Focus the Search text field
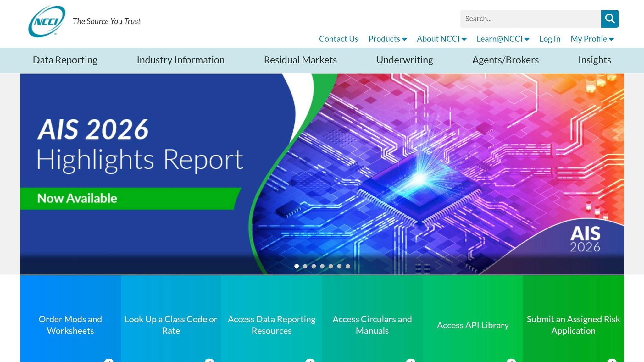This screenshot has width=644, height=362. tap(531, 19)
